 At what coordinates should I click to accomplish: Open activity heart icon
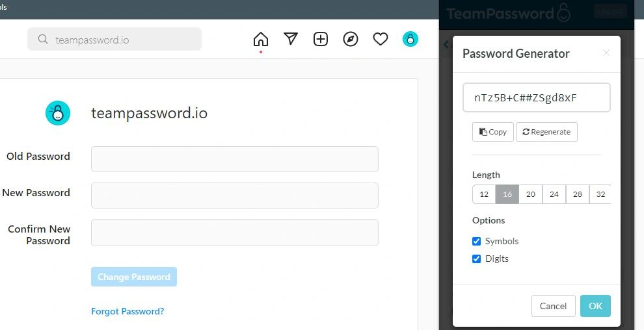(381, 40)
